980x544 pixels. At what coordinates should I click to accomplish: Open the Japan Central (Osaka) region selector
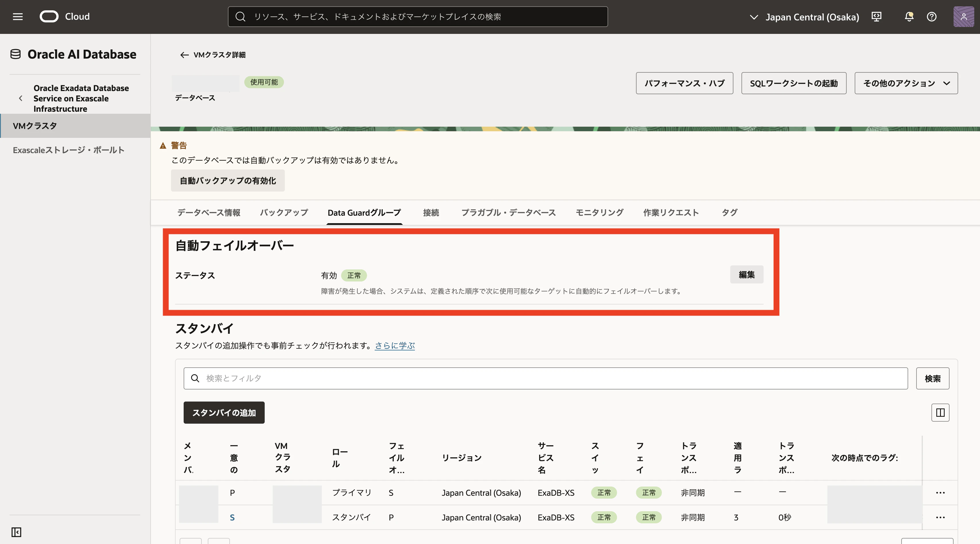point(804,17)
